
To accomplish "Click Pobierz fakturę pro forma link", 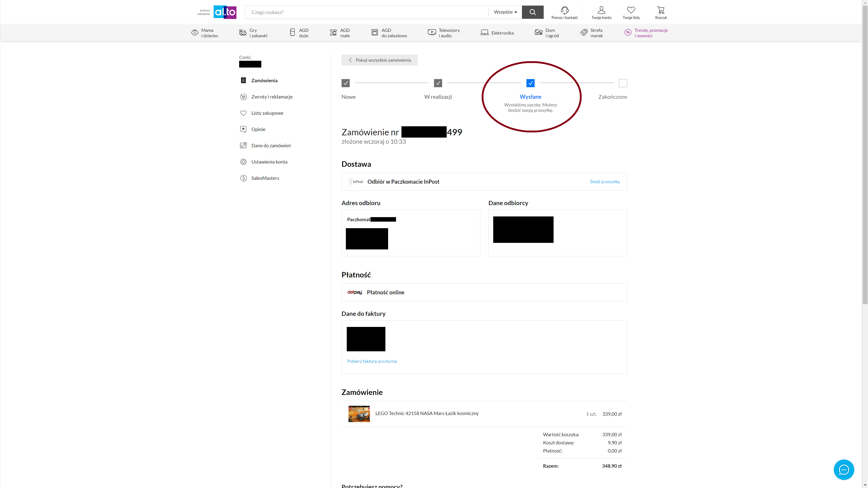I will (372, 361).
